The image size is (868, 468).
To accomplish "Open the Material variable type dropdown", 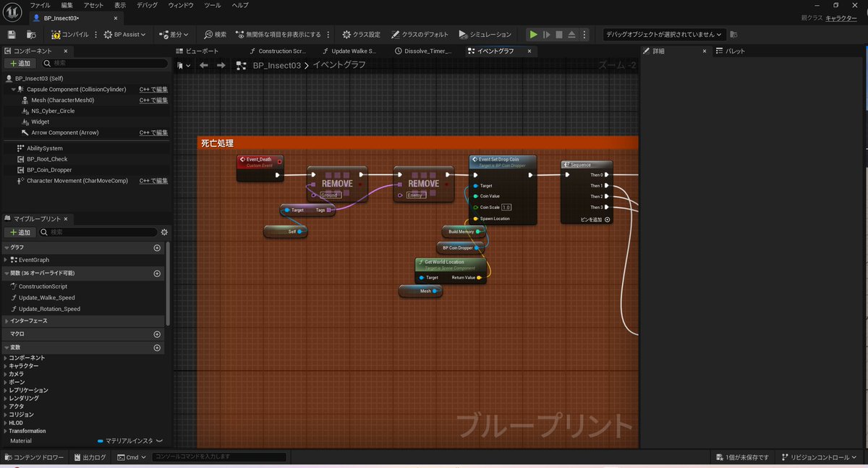I will pos(130,441).
